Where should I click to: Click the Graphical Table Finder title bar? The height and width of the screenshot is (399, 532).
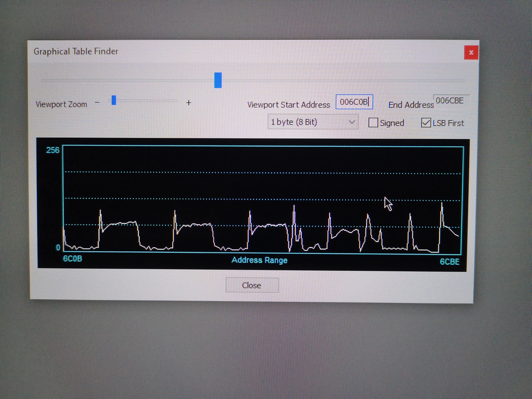[208, 52]
